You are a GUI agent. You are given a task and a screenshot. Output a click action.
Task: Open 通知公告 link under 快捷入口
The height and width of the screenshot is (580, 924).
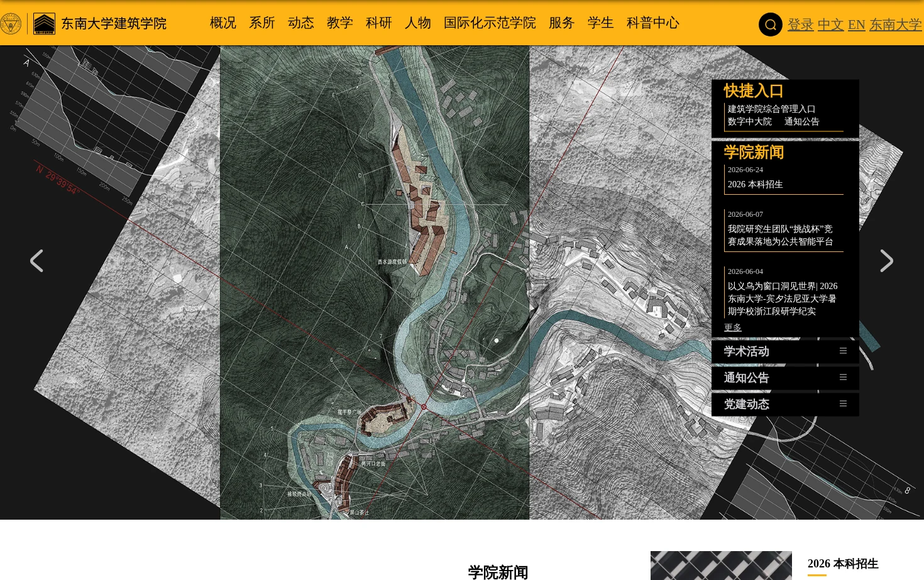(802, 122)
